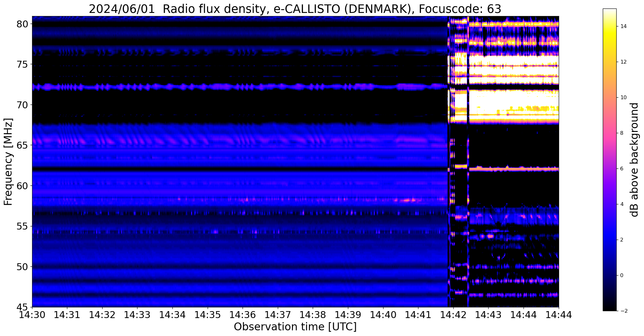This screenshot has width=644, height=336.
Task: Click the 14:36 time tick label
Action: [243, 314]
